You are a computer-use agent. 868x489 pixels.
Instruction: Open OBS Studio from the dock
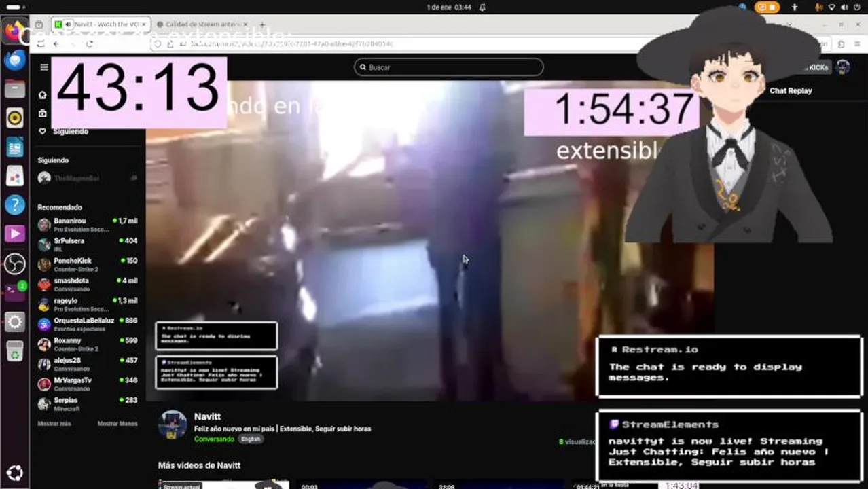click(x=15, y=264)
